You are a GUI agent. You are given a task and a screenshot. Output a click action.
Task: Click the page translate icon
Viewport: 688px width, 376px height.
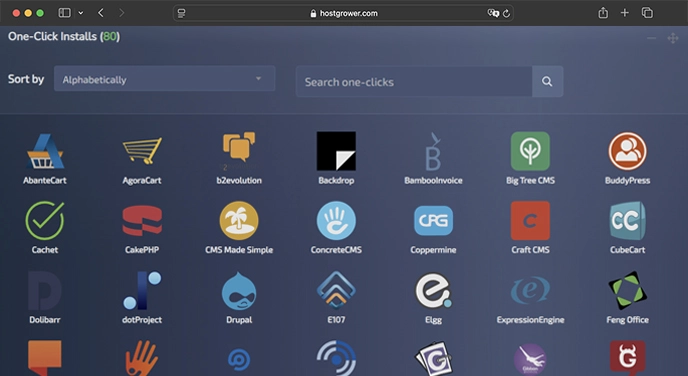tap(493, 13)
